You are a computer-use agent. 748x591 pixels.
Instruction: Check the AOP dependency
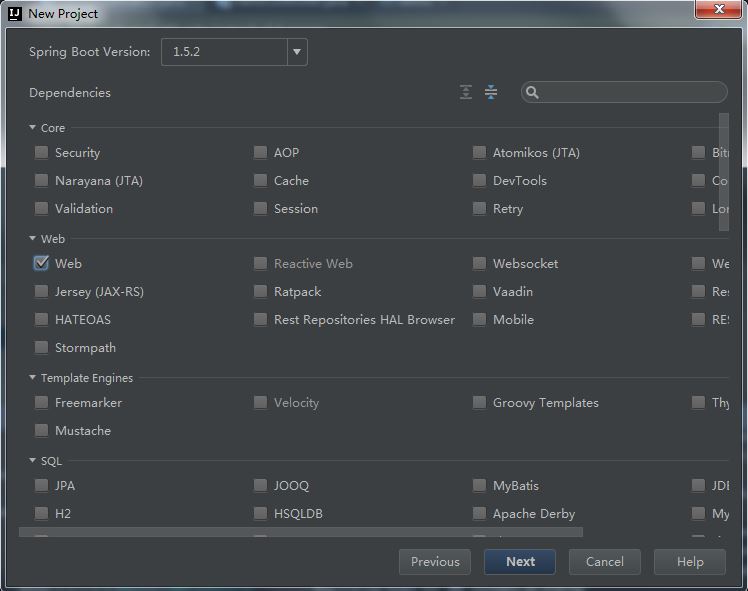click(260, 152)
